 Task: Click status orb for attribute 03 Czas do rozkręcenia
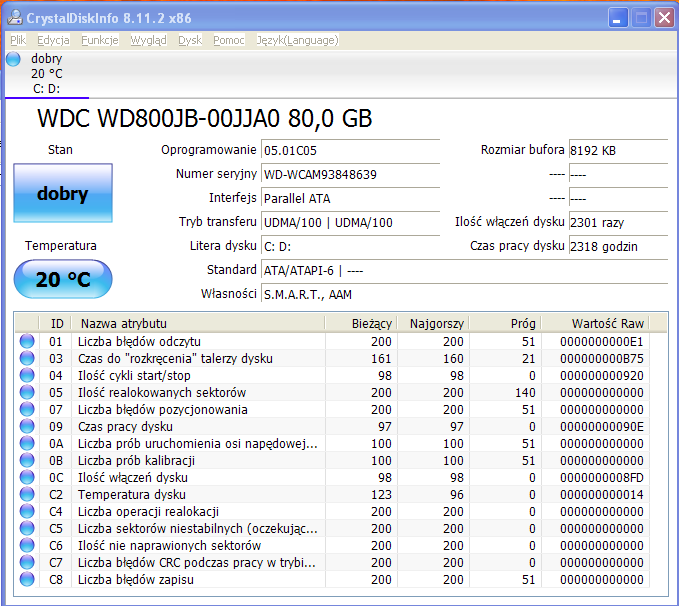[x=27, y=358]
